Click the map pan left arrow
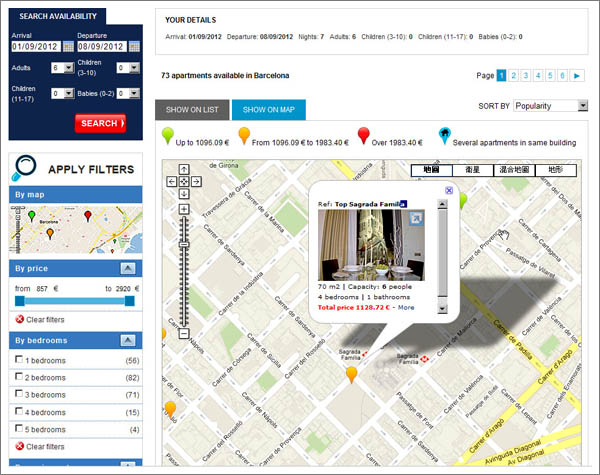The height and width of the screenshot is (475, 600). pyautogui.click(x=171, y=182)
